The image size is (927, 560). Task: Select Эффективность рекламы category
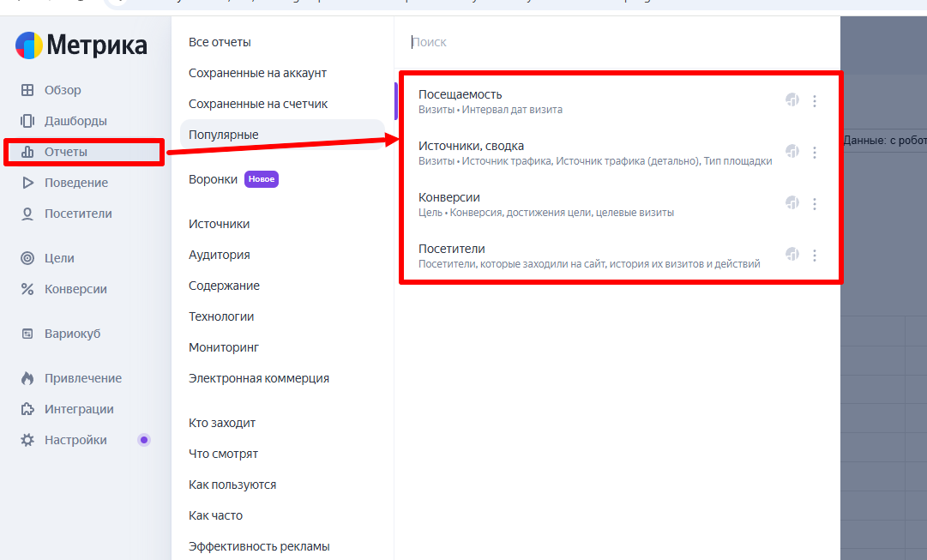point(259,546)
